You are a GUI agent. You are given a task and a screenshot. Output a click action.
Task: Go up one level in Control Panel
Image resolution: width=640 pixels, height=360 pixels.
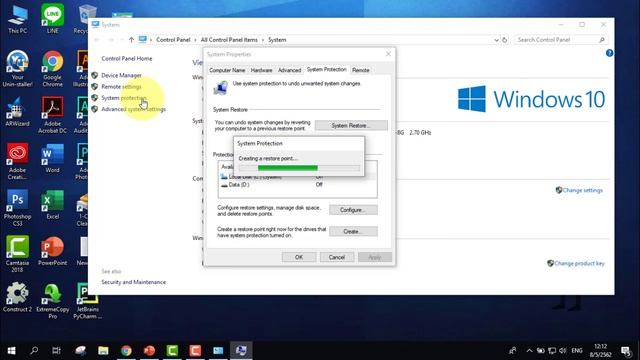[x=131, y=40]
